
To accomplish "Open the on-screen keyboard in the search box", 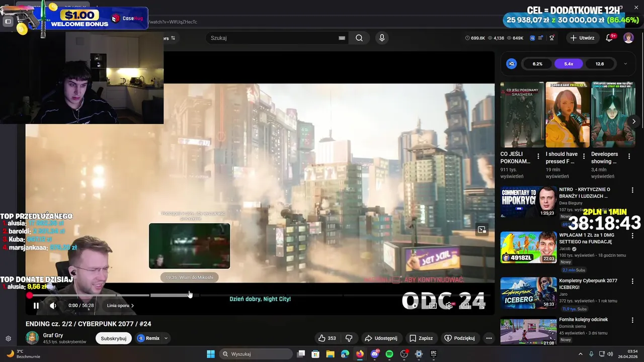I will tap(342, 38).
